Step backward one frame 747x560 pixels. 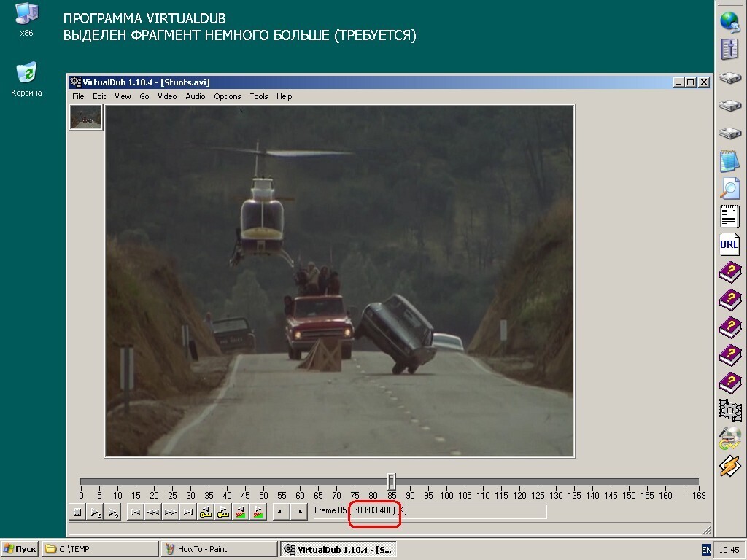coord(153,513)
